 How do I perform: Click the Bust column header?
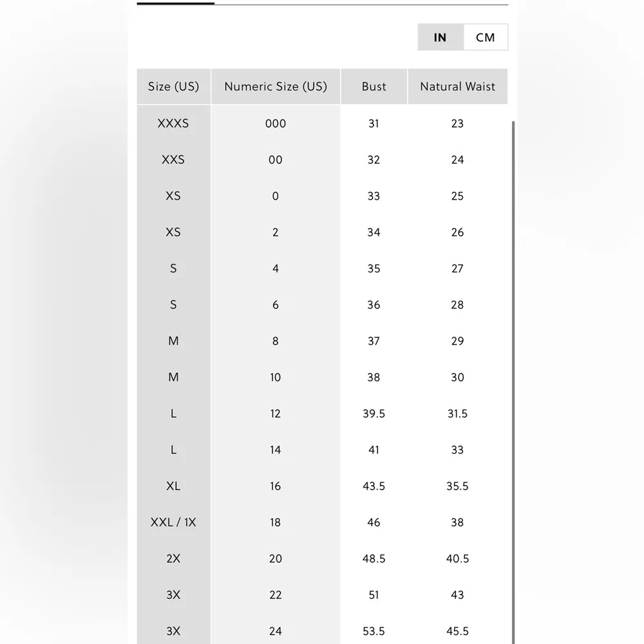pyautogui.click(x=374, y=86)
